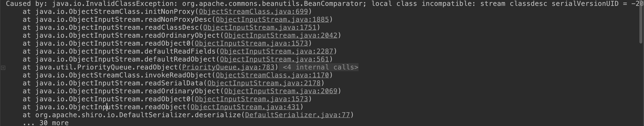Open ObjectInputStream.java:431 link
The image size is (644, 126).
245,107
